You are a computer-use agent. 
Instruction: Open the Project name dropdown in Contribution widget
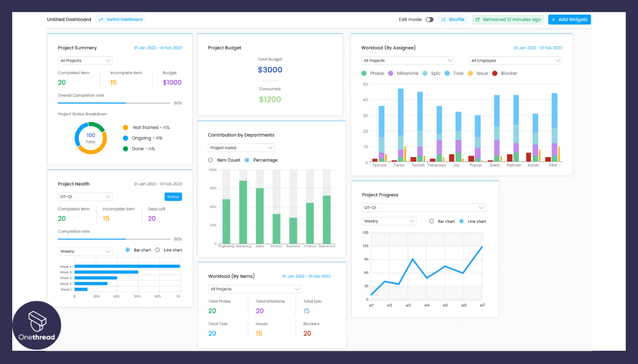[241, 147]
